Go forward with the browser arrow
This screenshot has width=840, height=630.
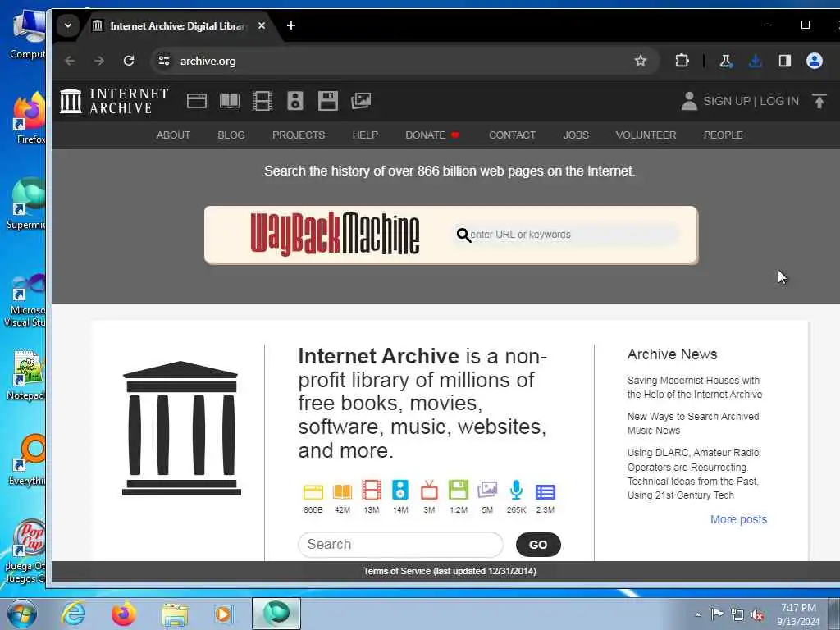(99, 61)
